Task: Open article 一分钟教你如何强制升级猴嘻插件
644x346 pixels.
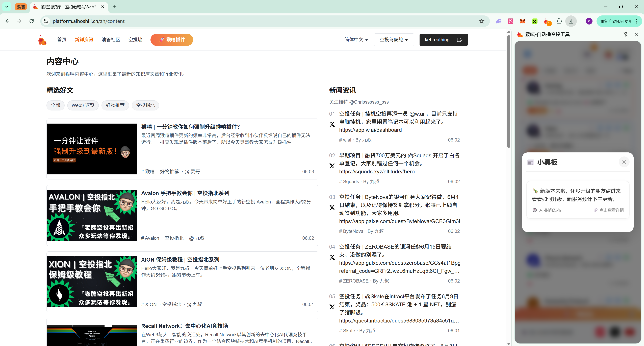Action: tap(191, 127)
